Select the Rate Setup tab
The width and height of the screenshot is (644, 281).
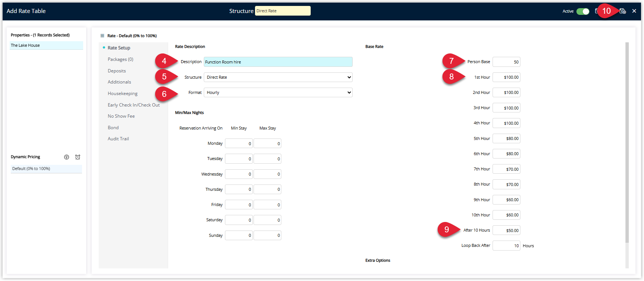coord(119,48)
